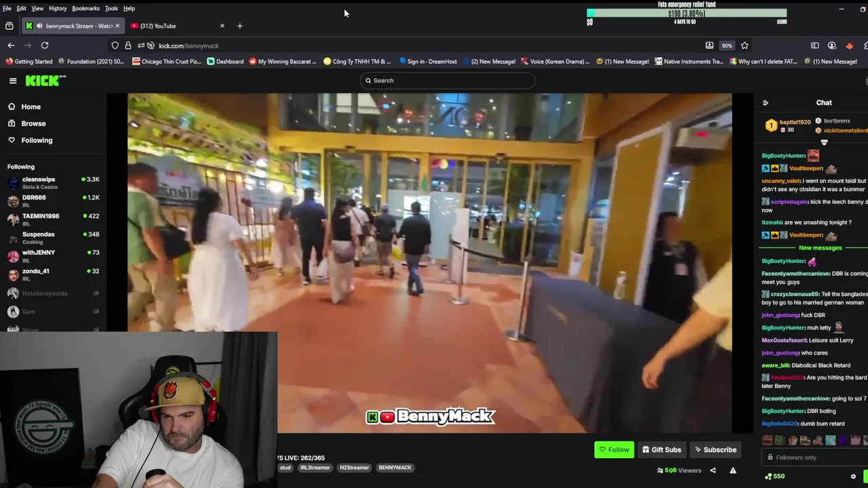868x488 pixels.
Task: Click the Follow button
Action: point(614,449)
